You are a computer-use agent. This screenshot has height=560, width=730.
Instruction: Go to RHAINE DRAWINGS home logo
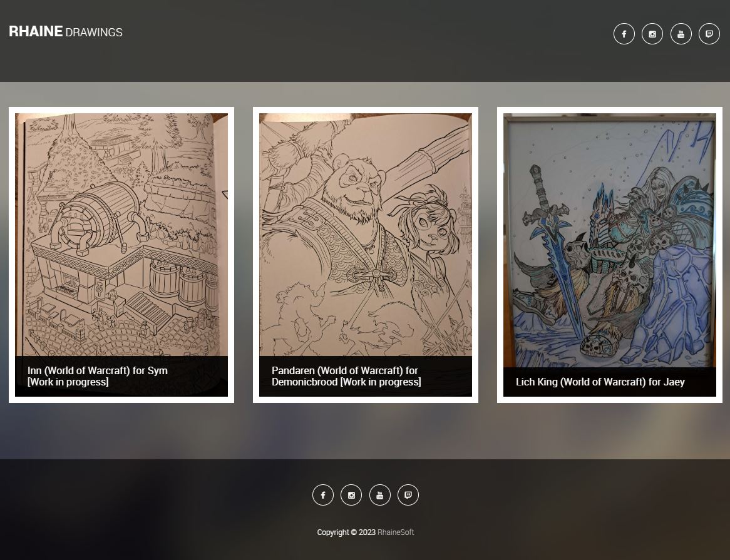click(66, 32)
